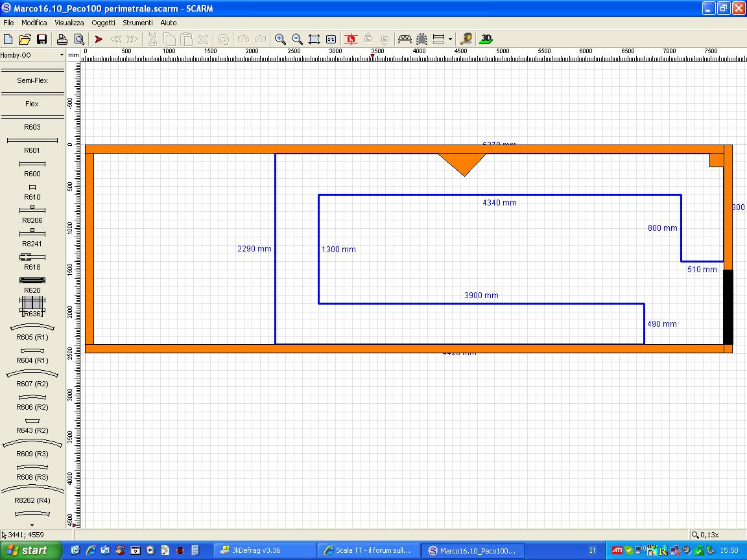Pick the R604 (R1) curve

point(32,356)
